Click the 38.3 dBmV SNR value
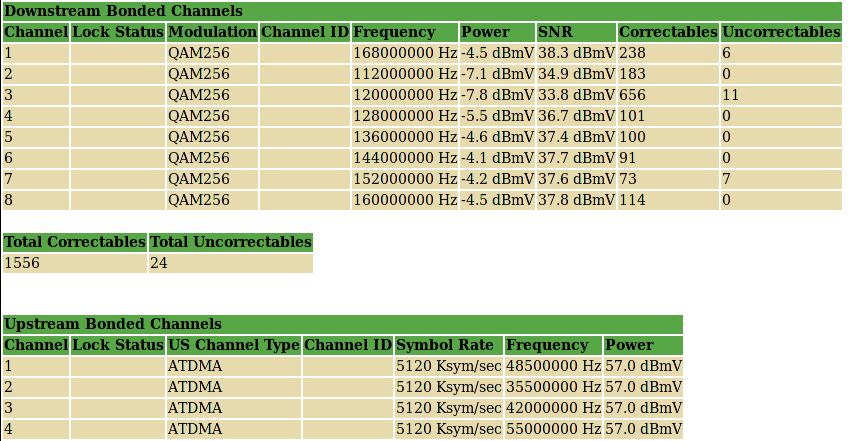Viewport: 852px width, 441px height. (x=577, y=53)
